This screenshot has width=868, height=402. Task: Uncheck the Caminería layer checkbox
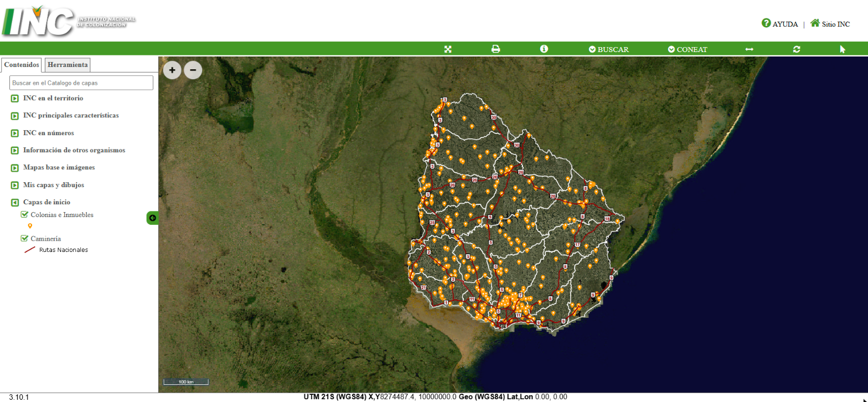24,238
